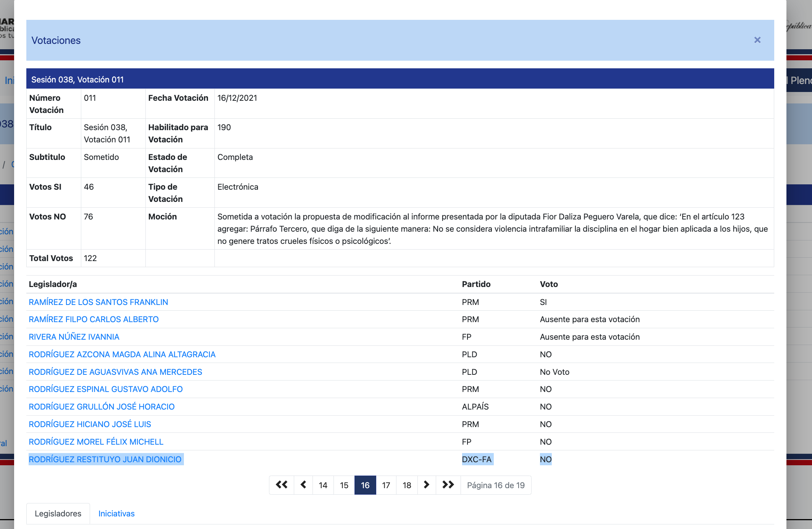Click the 'Página 16 de 19' indicator
812x529 pixels.
(496, 485)
